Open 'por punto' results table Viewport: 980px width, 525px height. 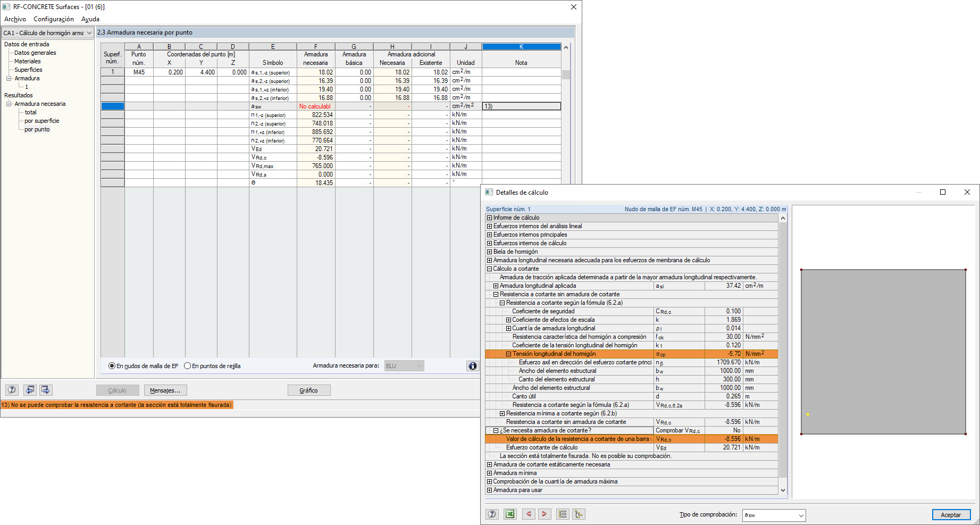(37, 129)
